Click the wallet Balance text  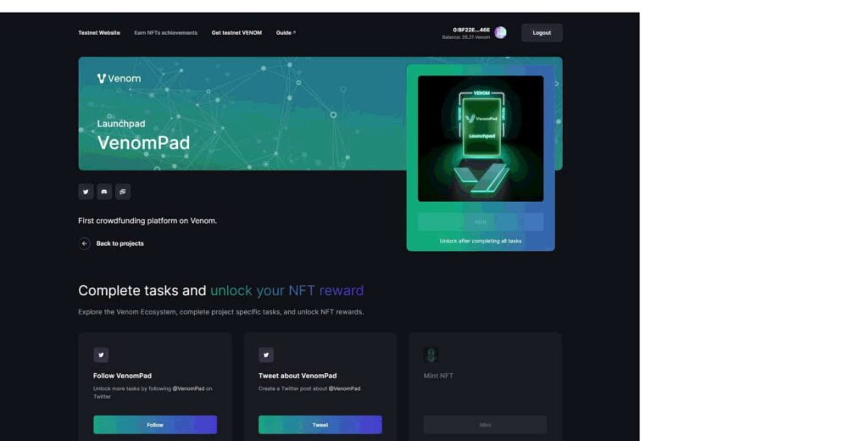(x=465, y=37)
